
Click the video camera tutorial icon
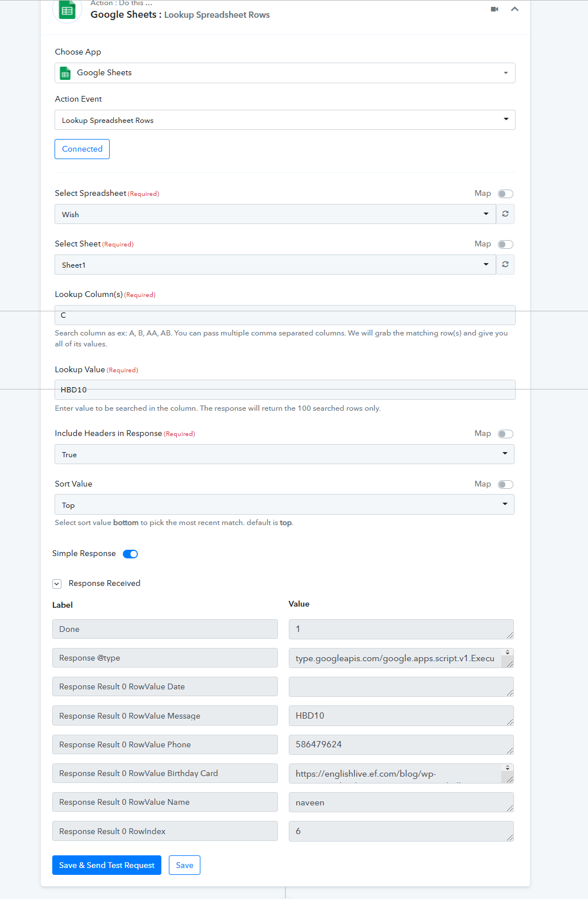click(494, 9)
